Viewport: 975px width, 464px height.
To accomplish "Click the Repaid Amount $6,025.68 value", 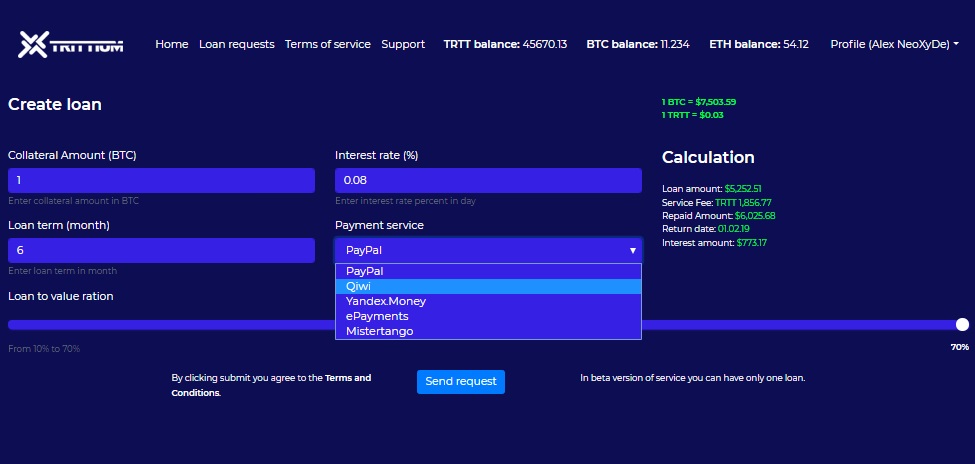I will [755, 216].
